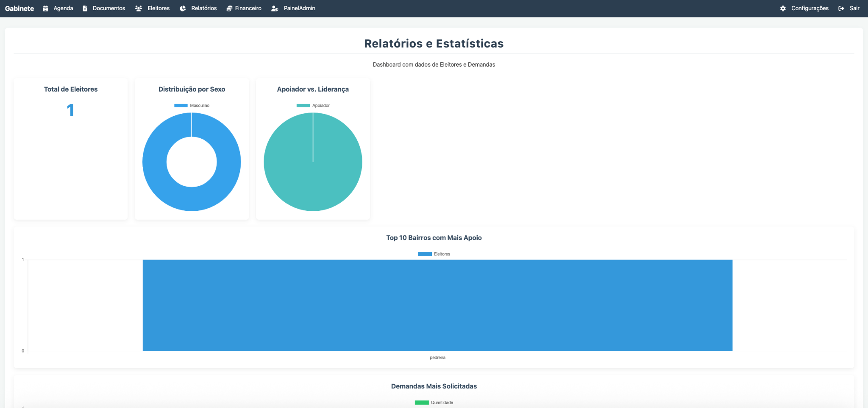Click the user-shield icon beside PainelAdmin
The image size is (868, 408).
click(x=275, y=8)
